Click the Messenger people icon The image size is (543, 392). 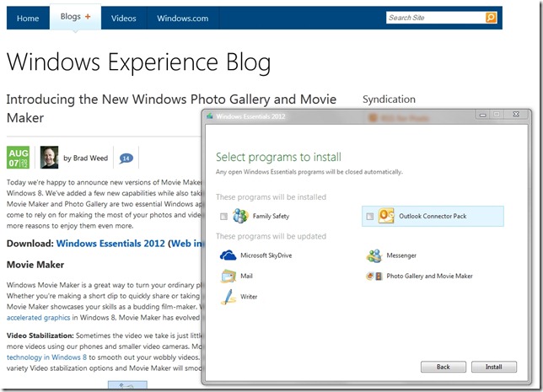374,255
